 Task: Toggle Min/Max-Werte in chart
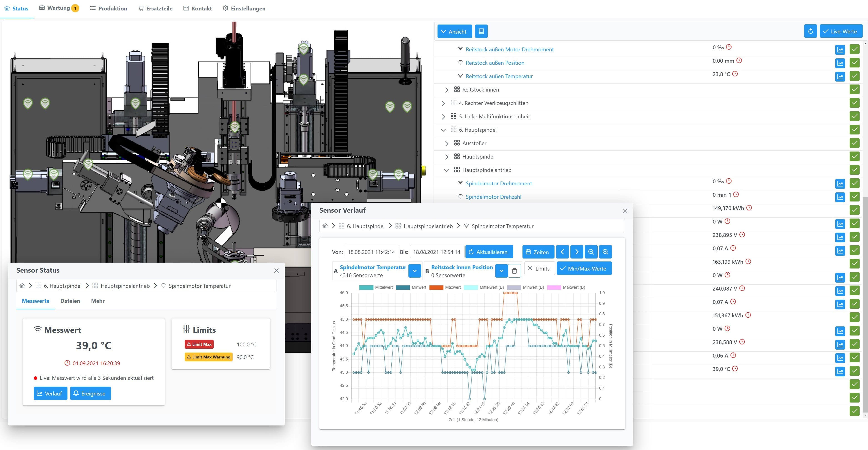coord(584,269)
